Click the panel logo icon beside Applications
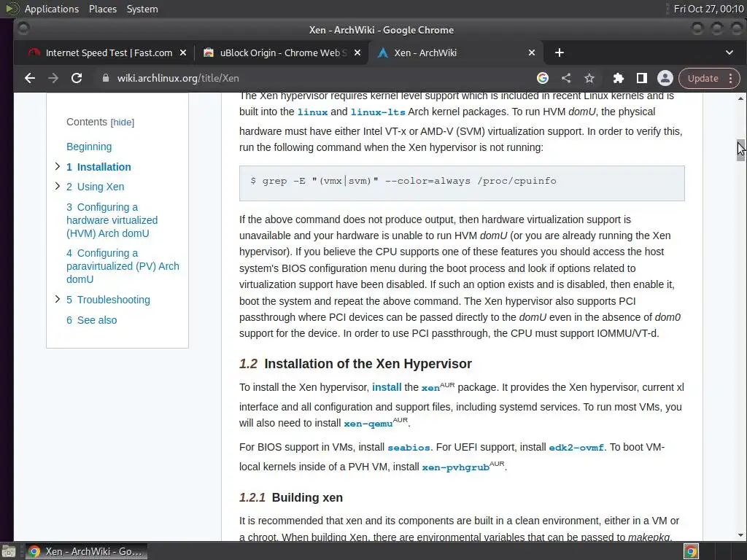Image resolution: width=747 pixels, height=560 pixels. [12, 9]
